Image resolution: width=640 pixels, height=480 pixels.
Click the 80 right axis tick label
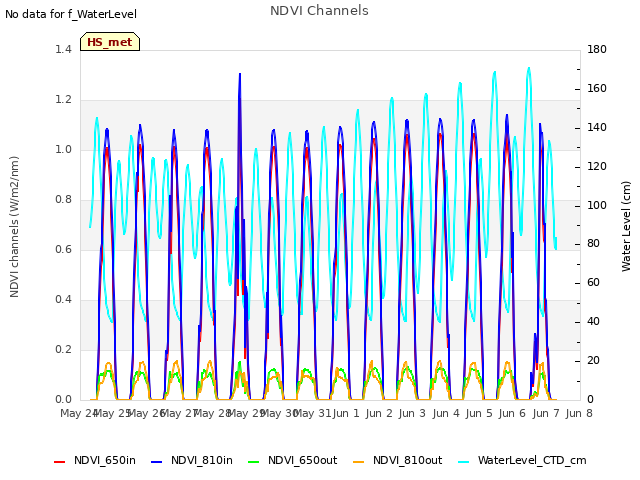click(x=593, y=244)
